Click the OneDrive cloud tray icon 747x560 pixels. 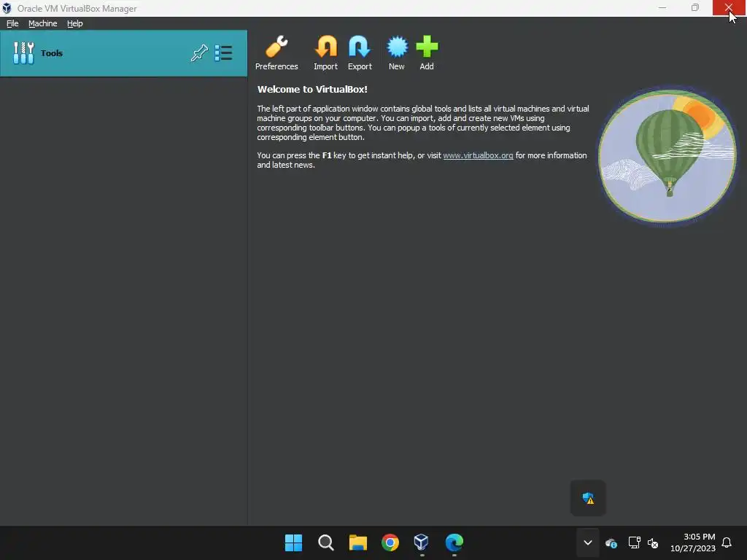[611, 542]
